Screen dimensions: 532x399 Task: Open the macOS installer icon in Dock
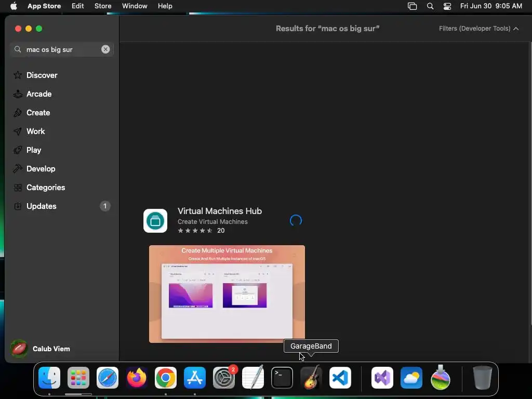tap(441, 378)
